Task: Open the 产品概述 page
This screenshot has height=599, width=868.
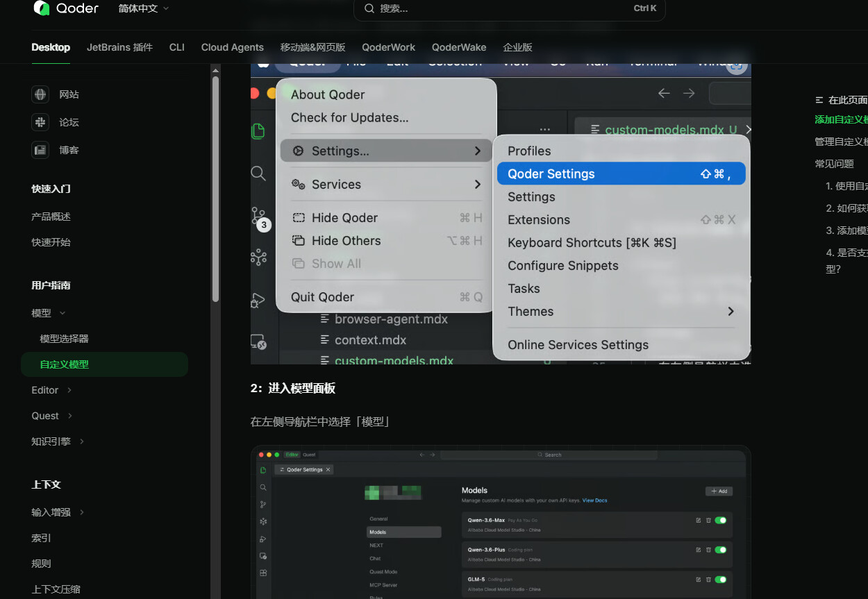Action: coord(51,217)
